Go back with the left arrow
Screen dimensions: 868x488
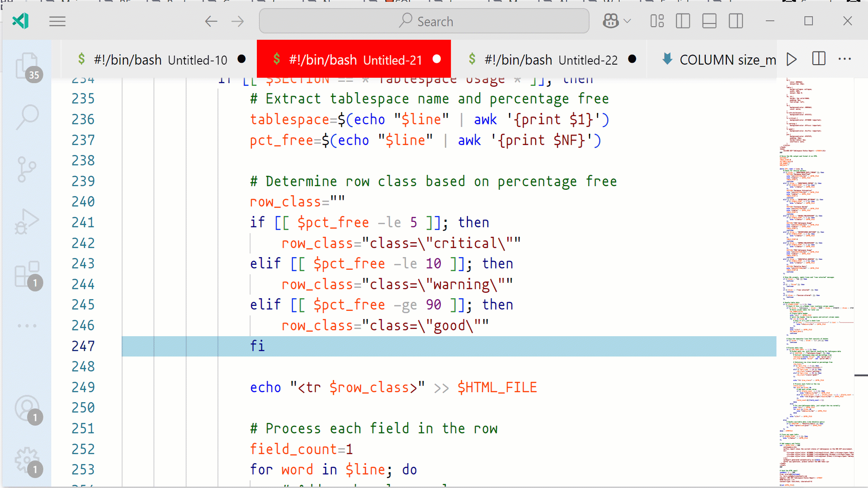(211, 21)
